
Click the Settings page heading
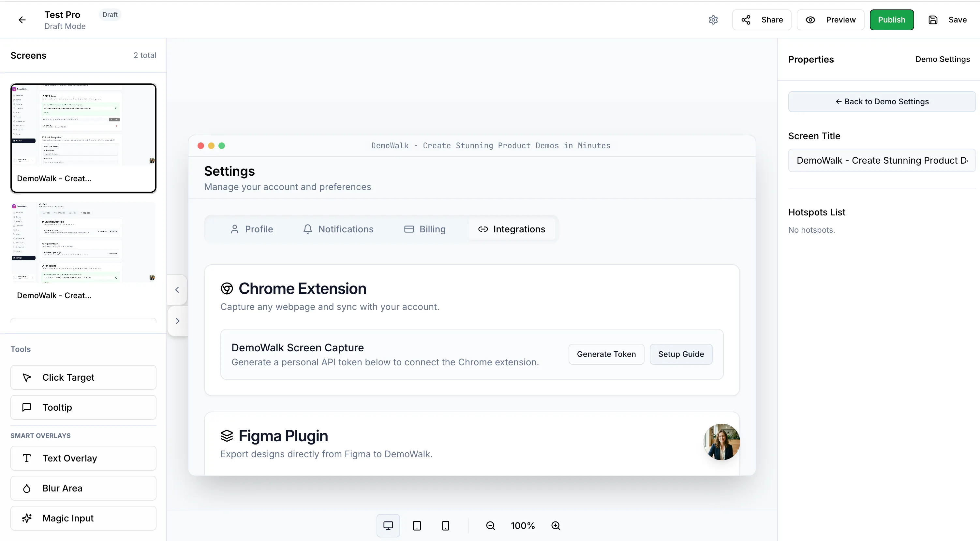[230, 171]
